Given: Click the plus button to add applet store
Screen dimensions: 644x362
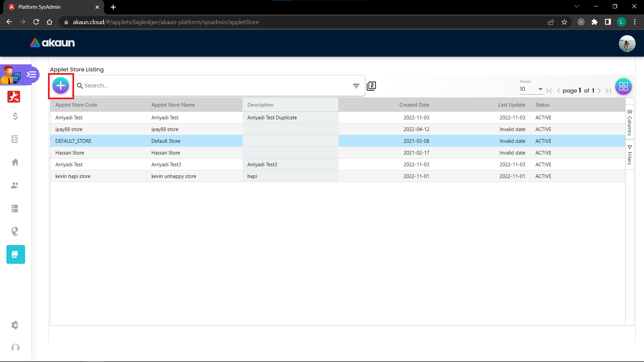Looking at the screenshot, I should click(x=61, y=86).
